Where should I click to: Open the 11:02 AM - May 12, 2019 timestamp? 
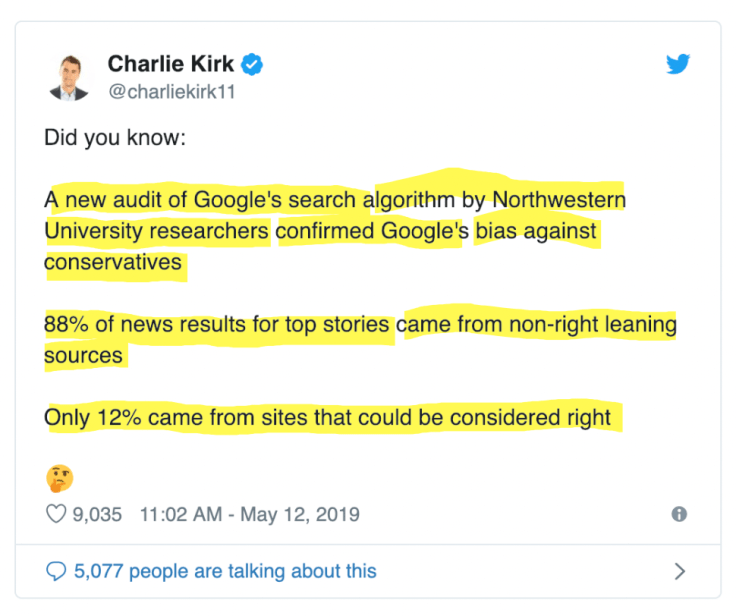[249, 515]
